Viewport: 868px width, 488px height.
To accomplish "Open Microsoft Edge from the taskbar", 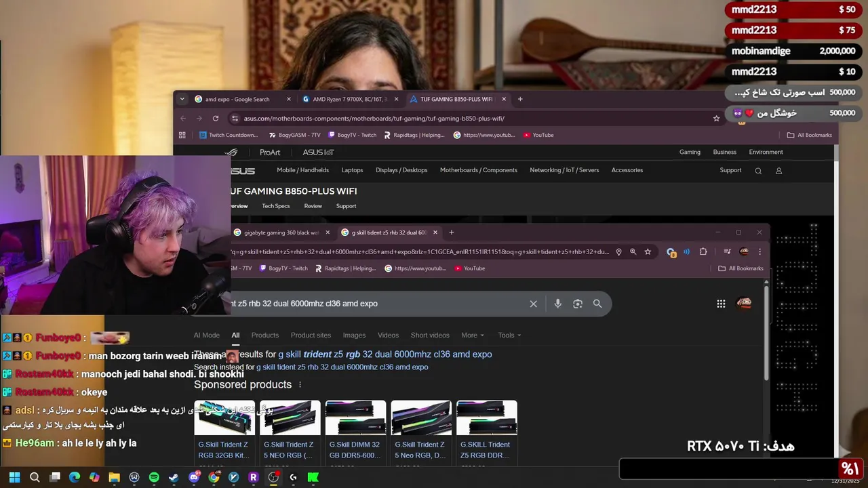I will coord(75,477).
